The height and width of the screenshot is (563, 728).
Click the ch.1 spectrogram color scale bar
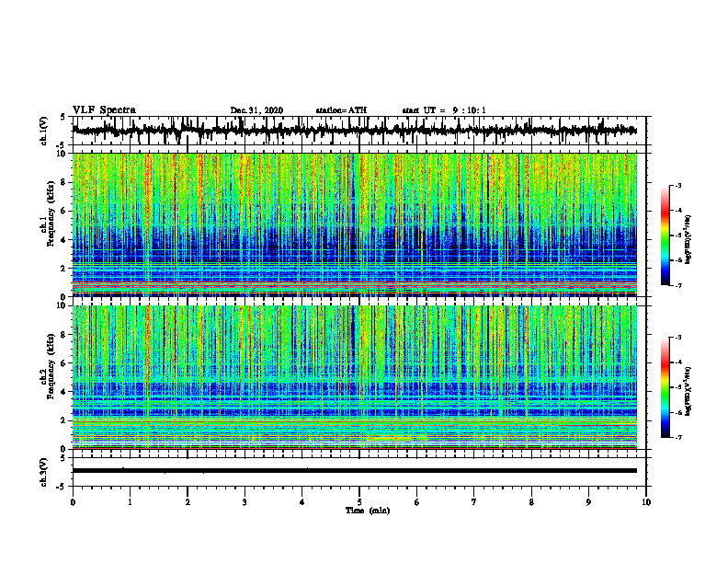(665, 236)
